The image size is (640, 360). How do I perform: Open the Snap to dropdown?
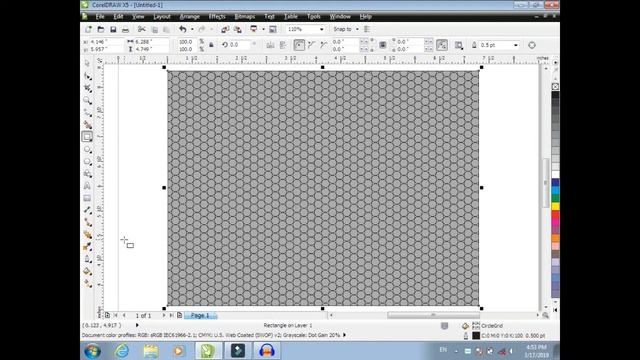tap(357, 29)
